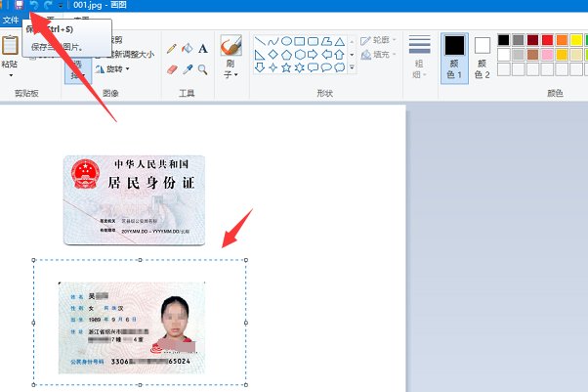Click the selected ID card photo on canvas
The height and width of the screenshot is (392, 588).
click(x=132, y=327)
